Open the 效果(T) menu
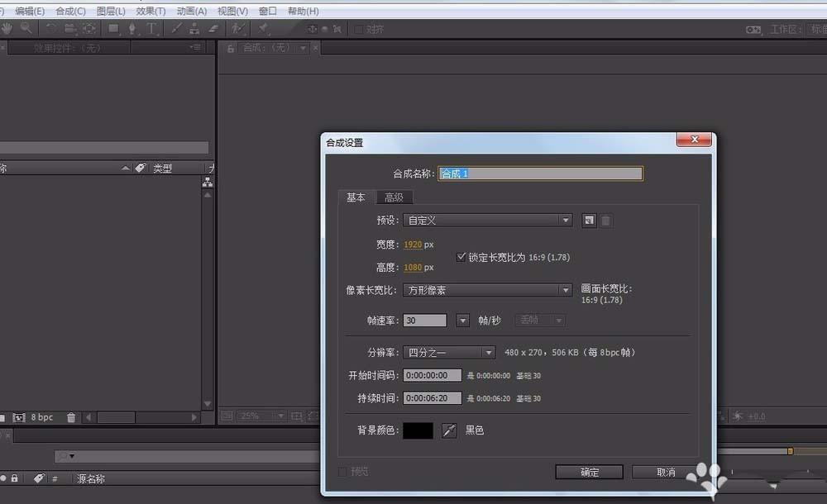This screenshot has height=504, width=827. 151,12
